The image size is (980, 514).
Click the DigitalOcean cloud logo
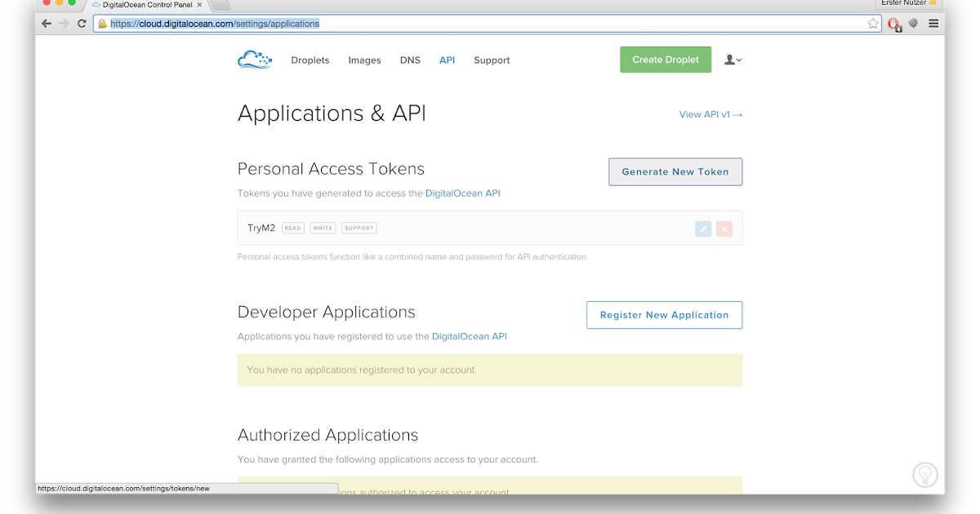tap(254, 60)
